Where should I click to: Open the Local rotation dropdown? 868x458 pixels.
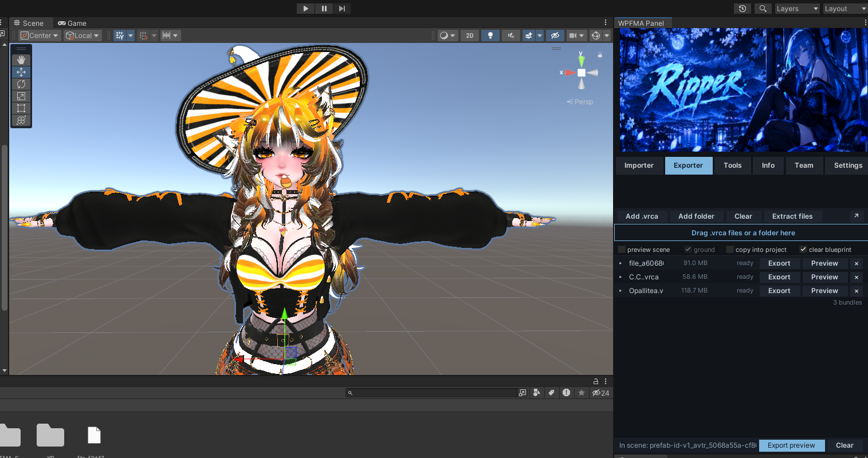click(83, 35)
